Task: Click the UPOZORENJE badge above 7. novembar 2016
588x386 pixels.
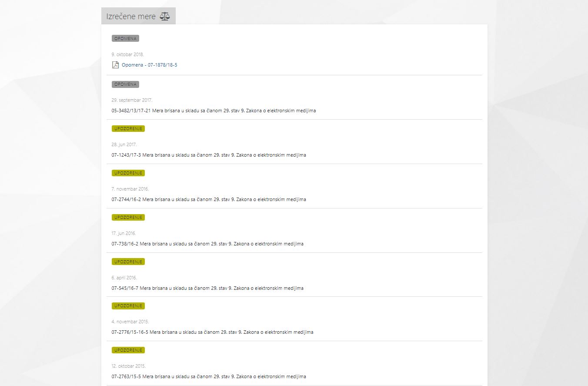Action: tap(128, 173)
